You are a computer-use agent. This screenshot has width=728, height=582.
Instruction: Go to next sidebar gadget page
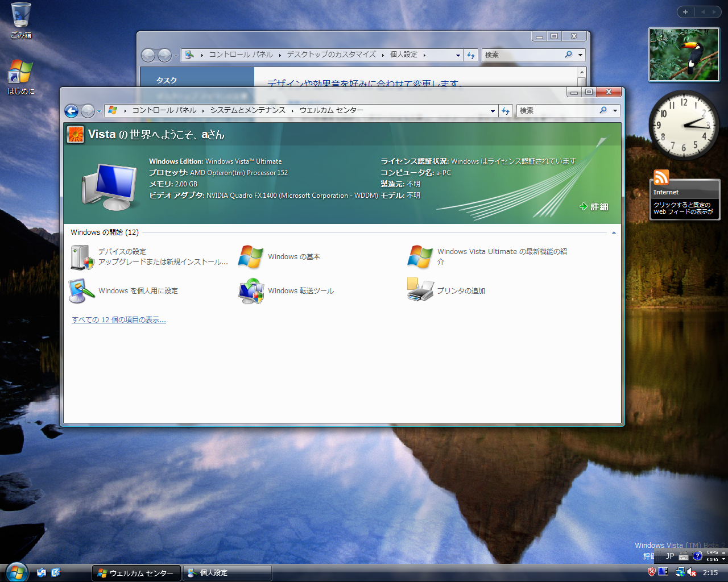coord(714,12)
